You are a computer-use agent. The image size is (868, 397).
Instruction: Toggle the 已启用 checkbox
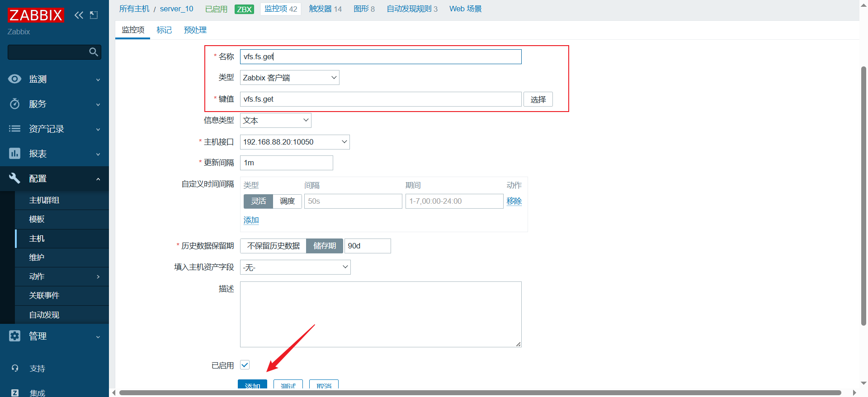coord(245,365)
